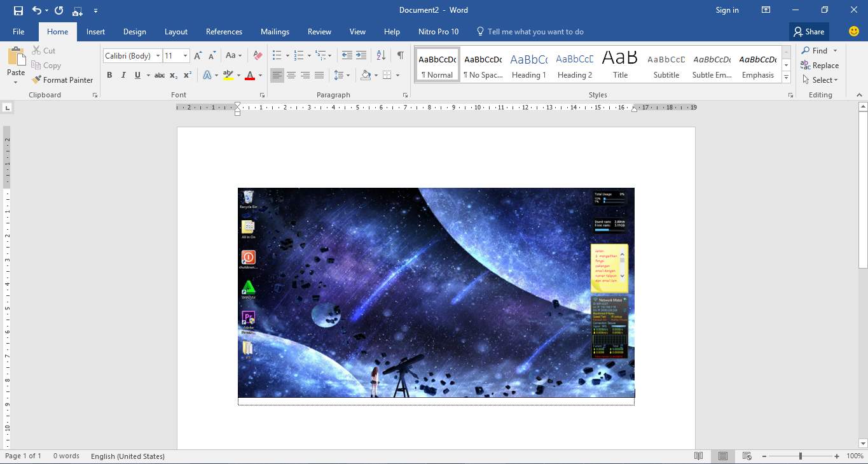Select the Format Painter tool

pyautogui.click(x=62, y=80)
